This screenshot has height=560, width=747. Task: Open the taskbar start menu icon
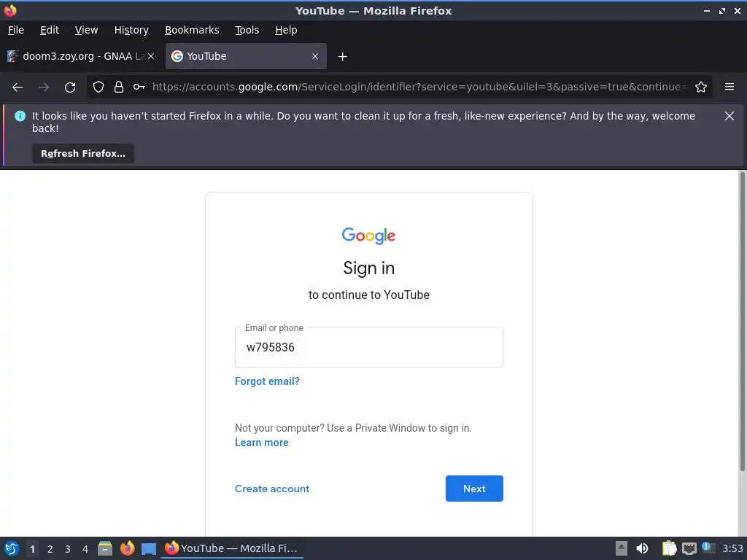12,548
